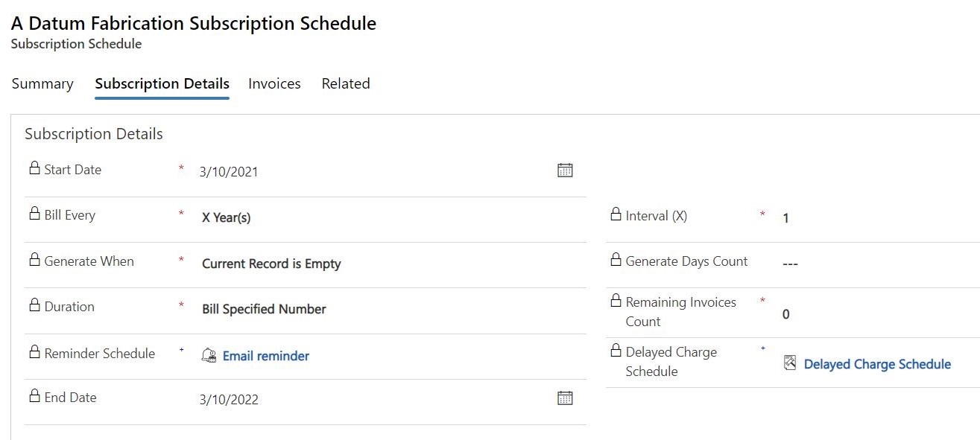Open the Related tab
This screenshot has height=440, width=980.
pyautogui.click(x=346, y=83)
